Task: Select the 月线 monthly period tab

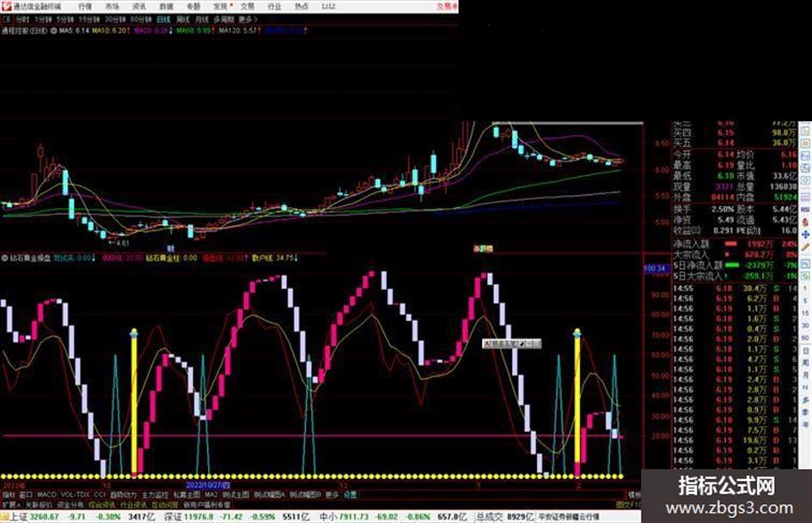Action: [201, 20]
